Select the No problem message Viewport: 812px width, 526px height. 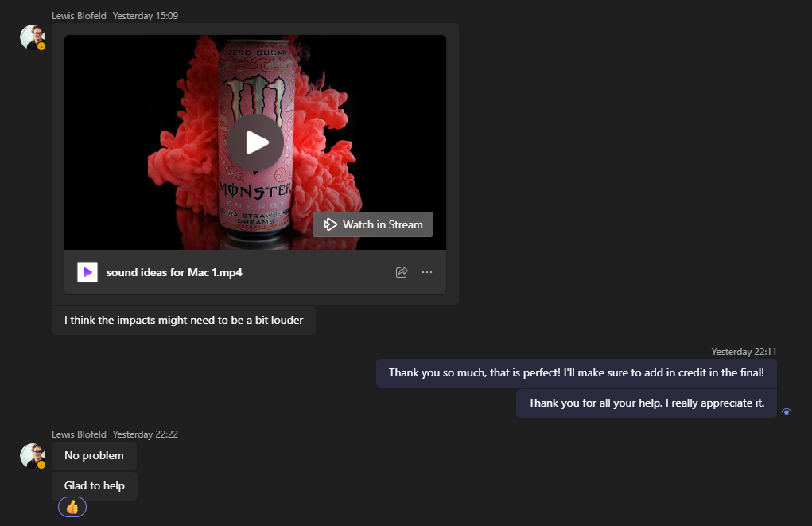click(95, 455)
